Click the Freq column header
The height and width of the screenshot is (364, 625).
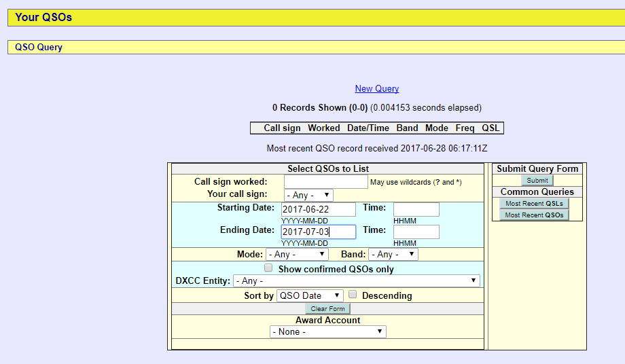(465, 128)
